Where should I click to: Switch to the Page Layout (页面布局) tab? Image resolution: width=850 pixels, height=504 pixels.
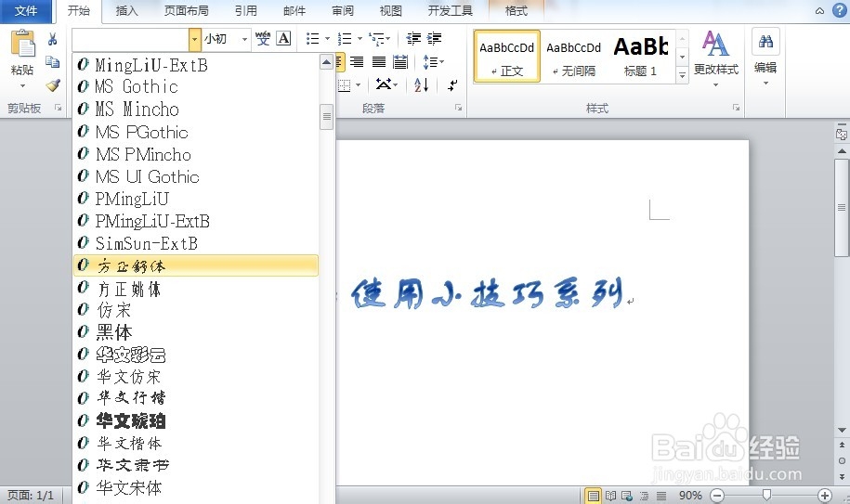pyautogui.click(x=186, y=11)
